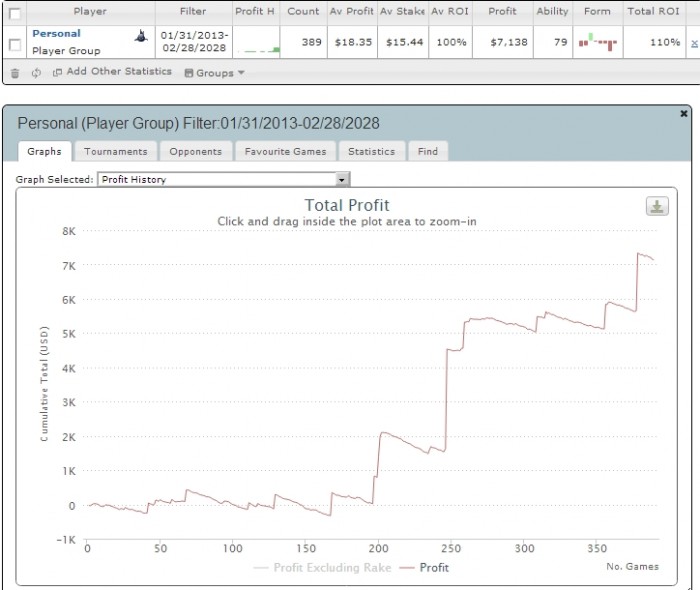This screenshot has height=590, width=700.
Task: Sort by the Total ROI column header
Action: (654, 12)
